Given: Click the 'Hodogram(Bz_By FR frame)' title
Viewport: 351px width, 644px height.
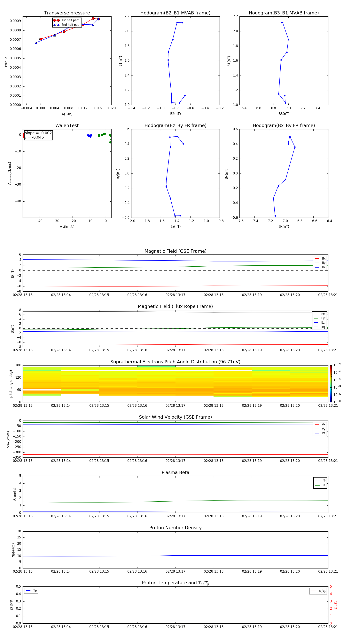Looking at the screenshot, I should tap(175, 125).
